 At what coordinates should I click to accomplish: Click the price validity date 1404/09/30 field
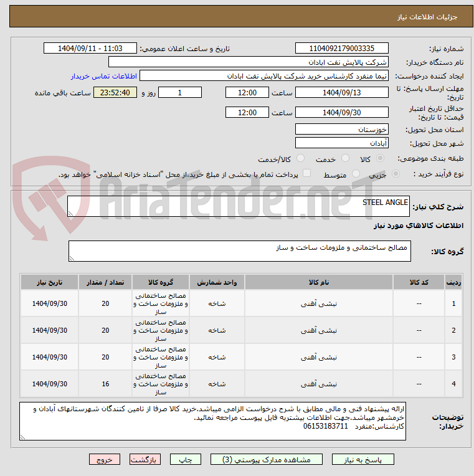coord(342,112)
